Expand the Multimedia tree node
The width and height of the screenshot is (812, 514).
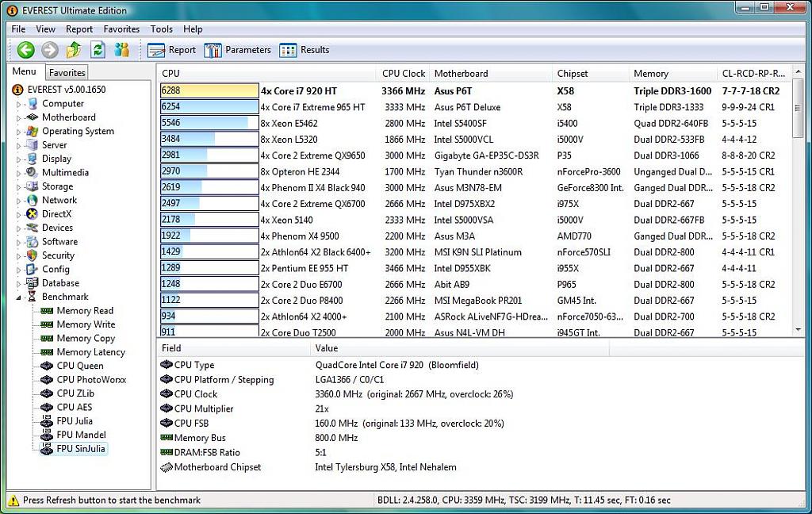[x=19, y=173]
